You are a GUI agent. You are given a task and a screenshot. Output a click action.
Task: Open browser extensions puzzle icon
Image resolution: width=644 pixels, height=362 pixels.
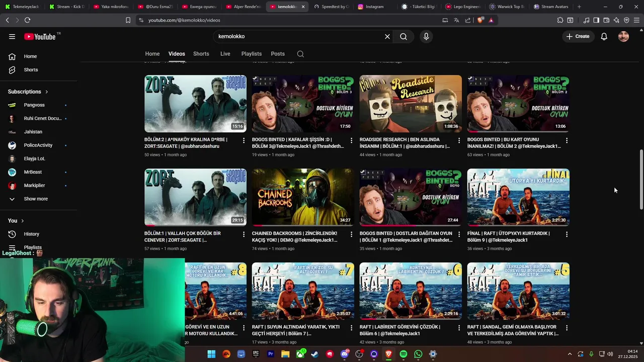[x=560, y=20]
